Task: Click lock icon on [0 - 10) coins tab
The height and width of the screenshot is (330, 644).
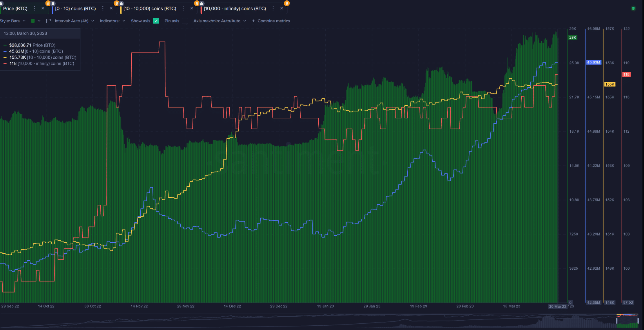Action: [53, 4]
